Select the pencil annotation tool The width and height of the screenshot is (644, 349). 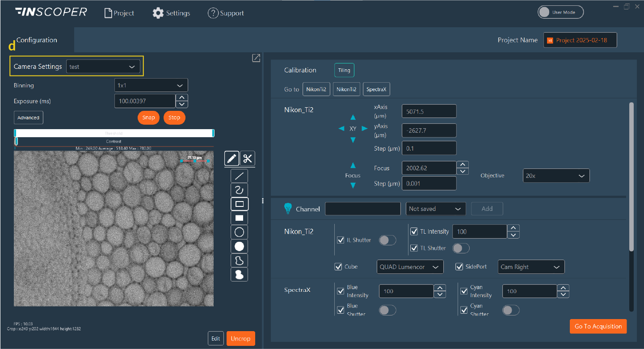tap(232, 158)
